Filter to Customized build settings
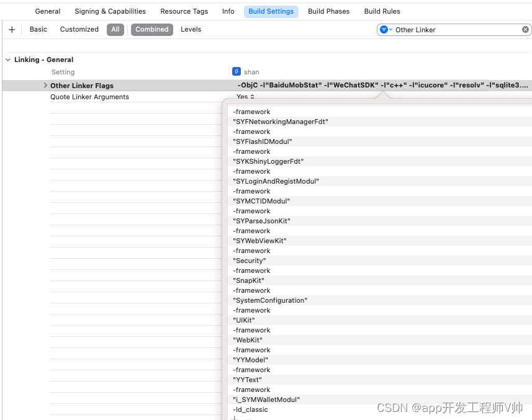This screenshot has width=532, height=420. [x=79, y=29]
